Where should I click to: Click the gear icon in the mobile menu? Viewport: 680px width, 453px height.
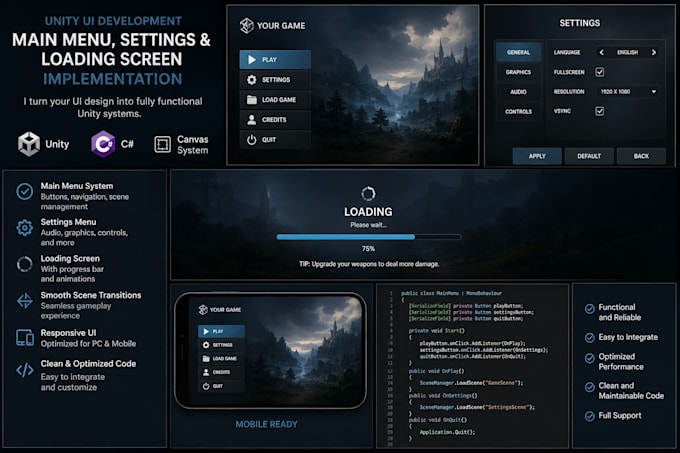[206, 345]
